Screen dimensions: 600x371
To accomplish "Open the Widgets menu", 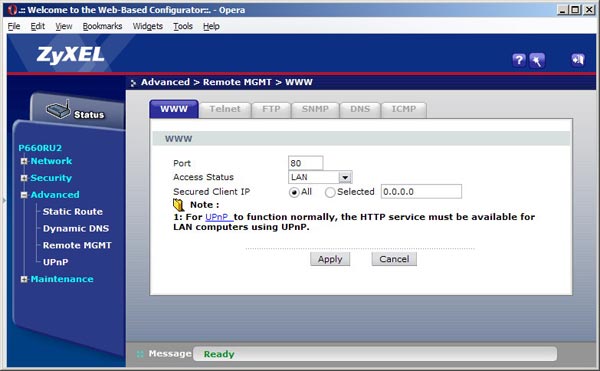I will click(148, 26).
